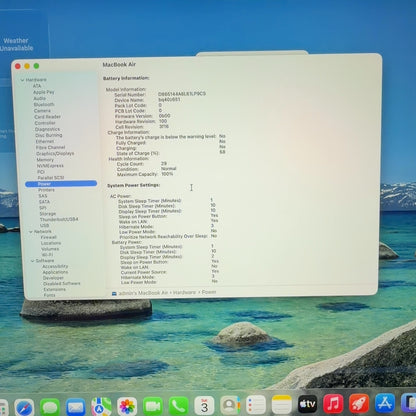The image size is (416, 416).
Task: Open Calendar icon showing 3
Action: click(x=204, y=405)
